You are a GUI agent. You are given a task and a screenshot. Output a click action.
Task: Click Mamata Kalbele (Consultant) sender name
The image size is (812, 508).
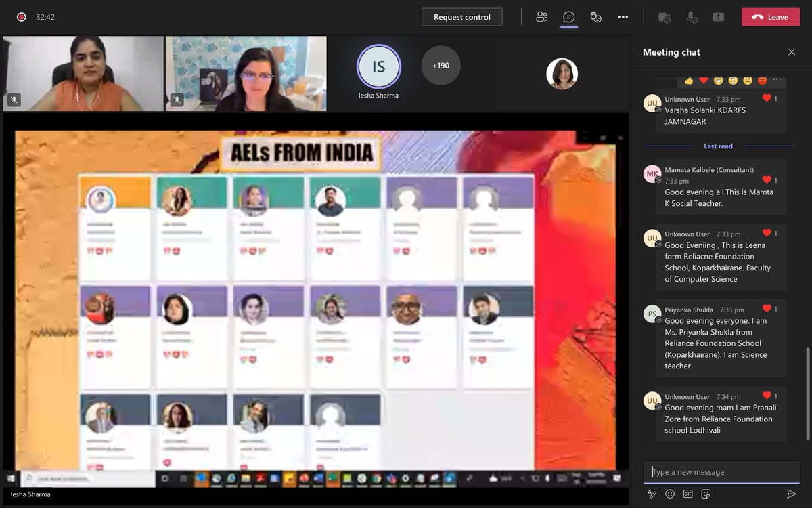click(709, 170)
